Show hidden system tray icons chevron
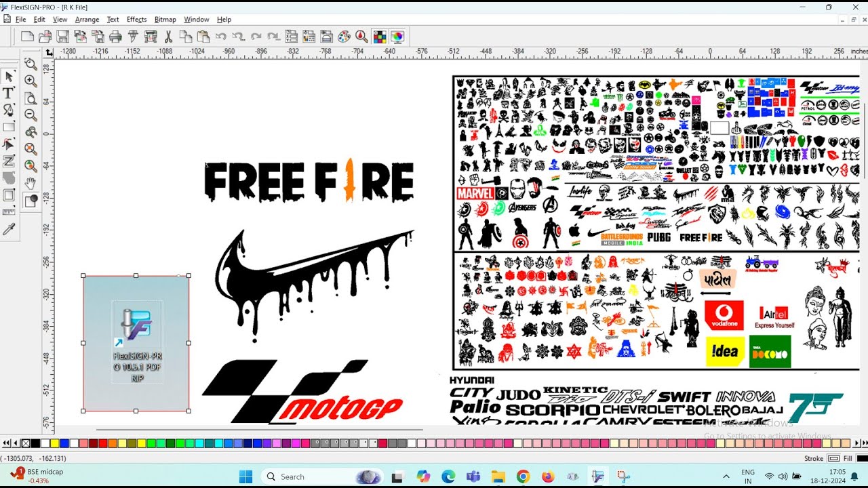This screenshot has height=488, width=868. [x=726, y=476]
